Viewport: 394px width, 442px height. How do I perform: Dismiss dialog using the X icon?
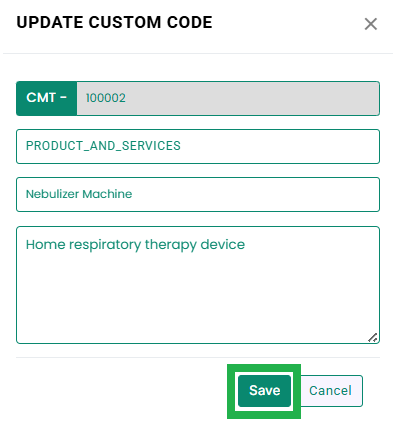[x=370, y=24]
